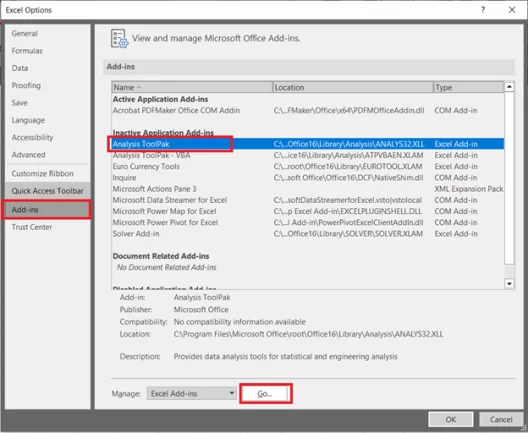Click the OK button
This screenshot has width=528, height=433.
pos(451,420)
